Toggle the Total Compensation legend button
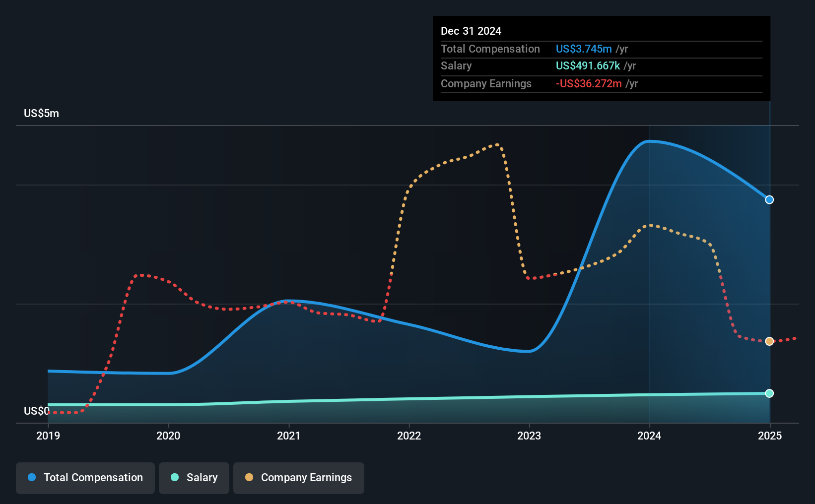This screenshot has height=504, width=815. 85,478
